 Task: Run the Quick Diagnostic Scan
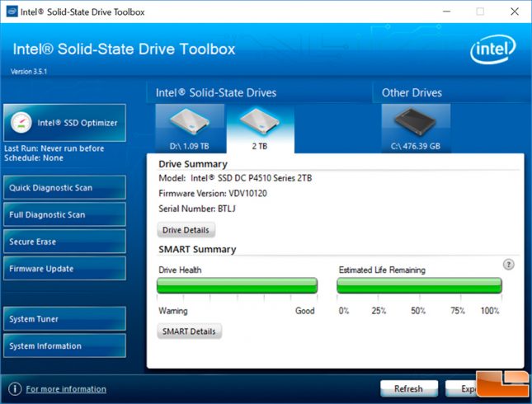(x=64, y=188)
